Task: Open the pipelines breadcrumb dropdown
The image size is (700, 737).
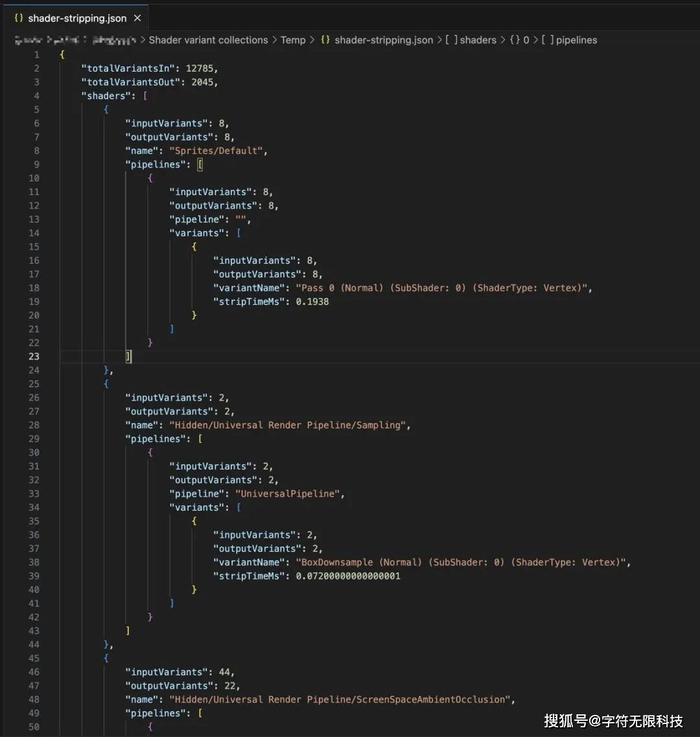Action: 576,40
